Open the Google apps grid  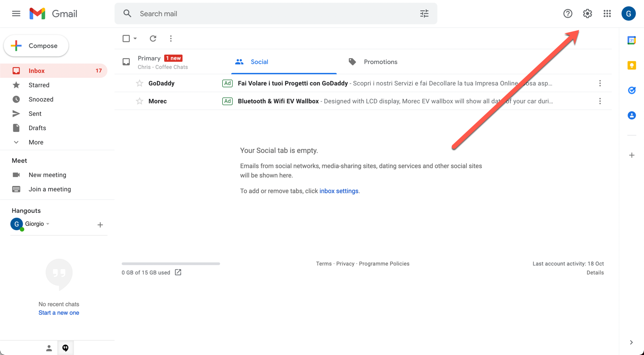[607, 13]
